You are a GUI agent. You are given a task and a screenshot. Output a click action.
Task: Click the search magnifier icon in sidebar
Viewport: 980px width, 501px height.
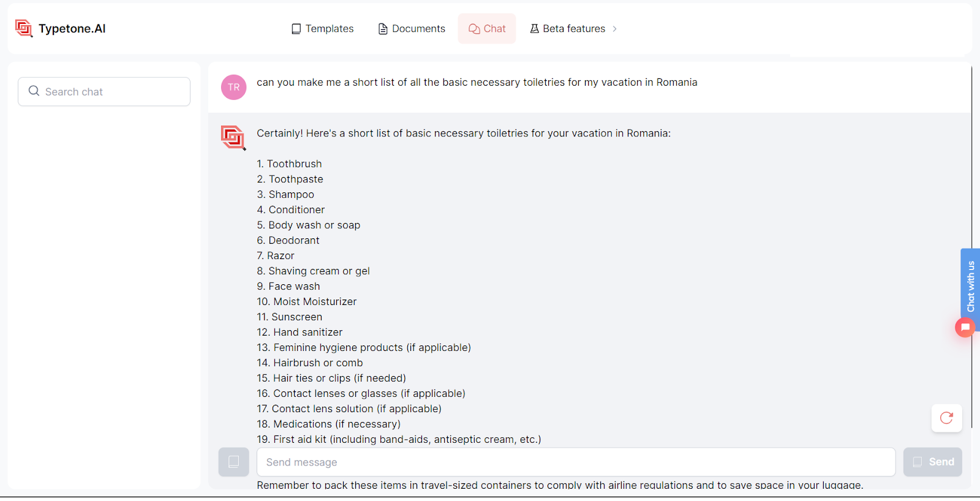34,91
